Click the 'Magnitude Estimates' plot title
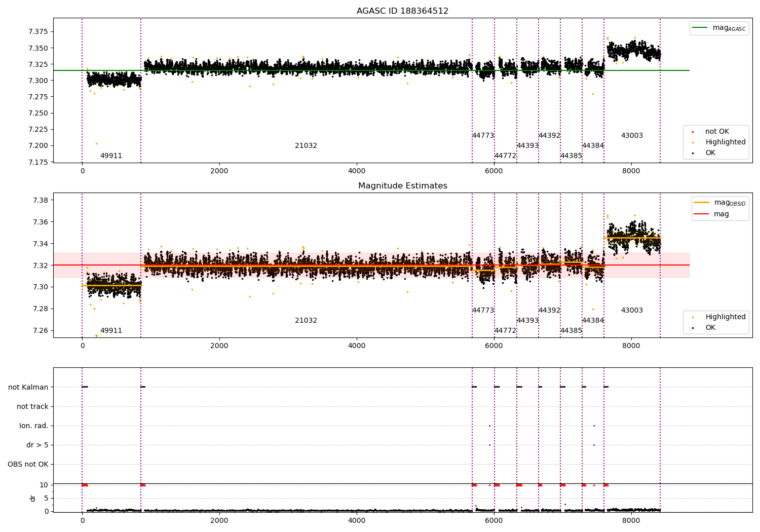760x532 pixels. (402, 186)
